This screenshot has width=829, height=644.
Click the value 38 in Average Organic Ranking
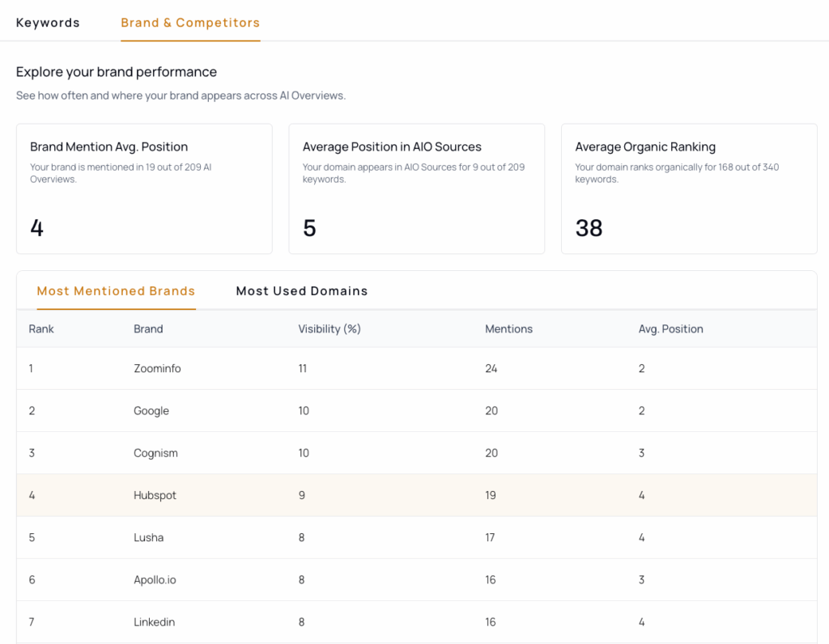tap(589, 228)
